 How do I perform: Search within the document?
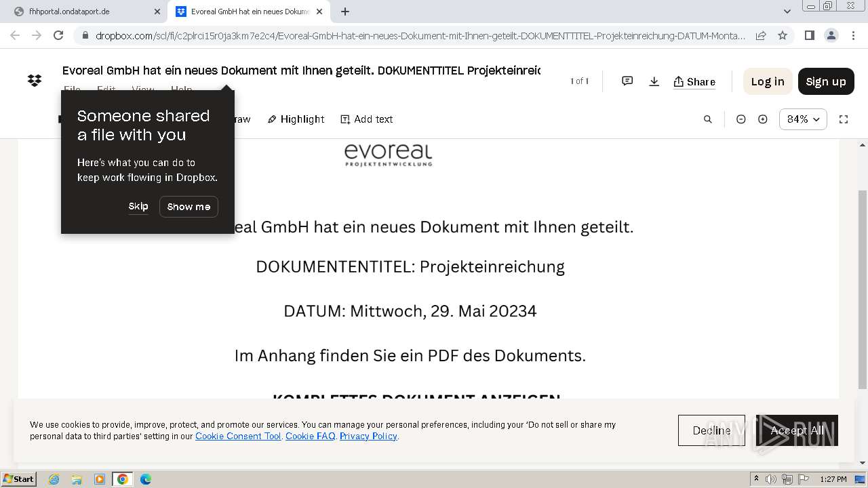coord(707,119)
